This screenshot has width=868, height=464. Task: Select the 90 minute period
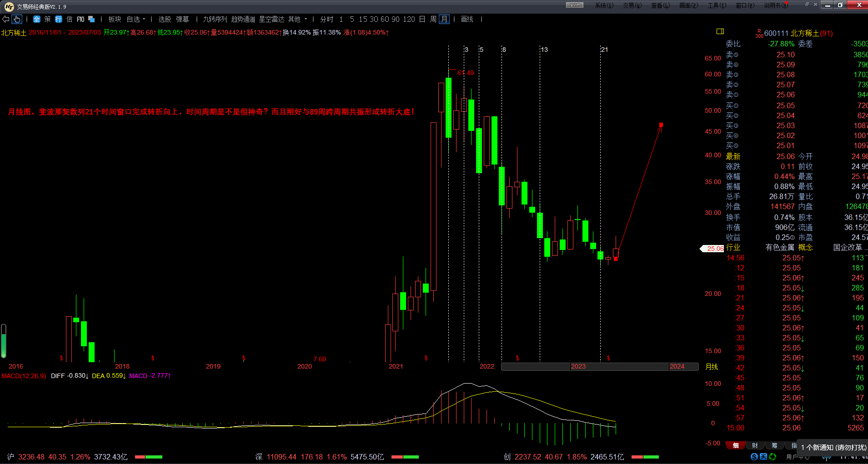coord(396,19)
